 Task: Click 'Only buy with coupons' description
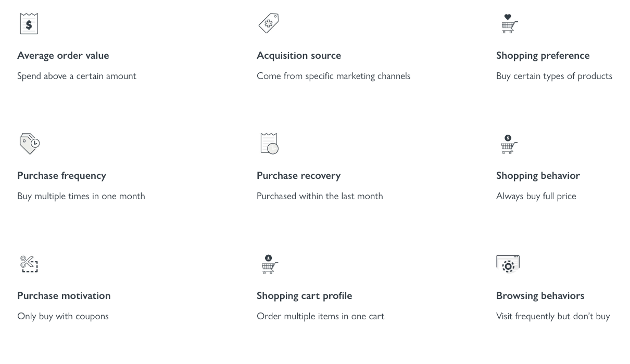point(63,316)
